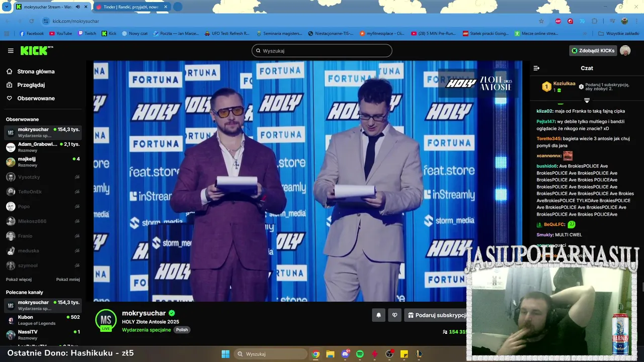Open the Twitch bookmark
The image size is (644, 362).
click(87, 34)
